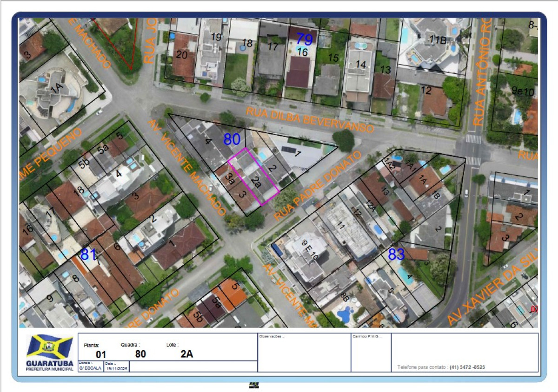
Task: Click the Telefone para contato label
Action: (x=422, y=367)
